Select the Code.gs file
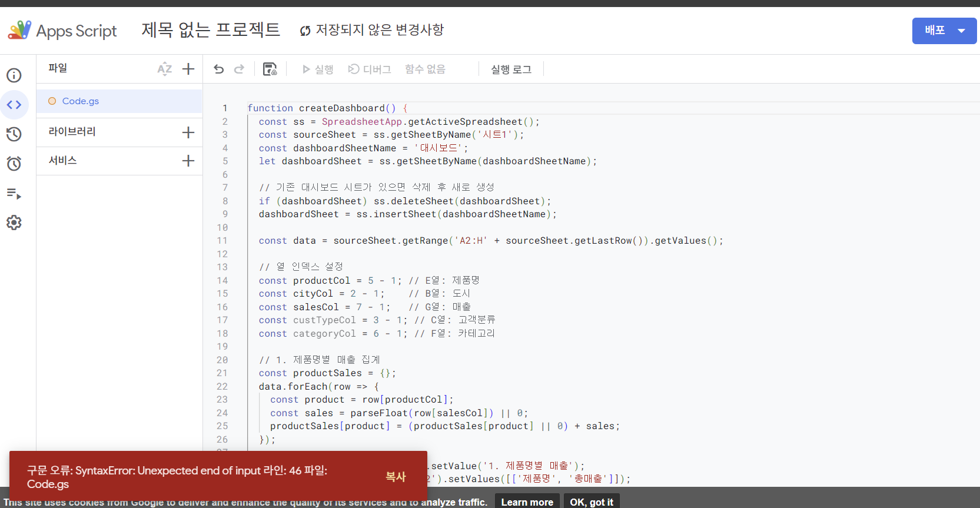Image resolution: width=980 pixels, height=508 pixels. pyautogui.click(x=119, y=101)
